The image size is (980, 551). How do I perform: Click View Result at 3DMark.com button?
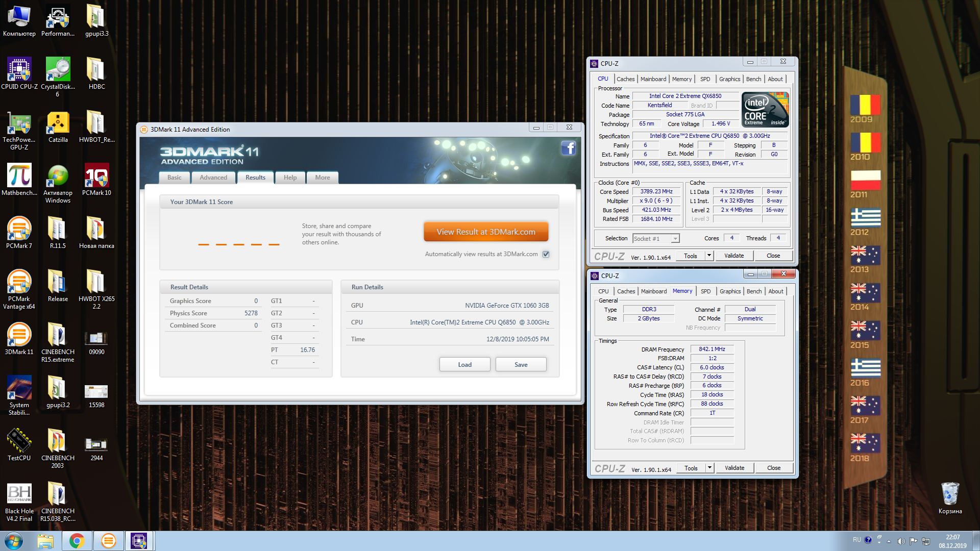pyautogui.click(x=486, y=232)
